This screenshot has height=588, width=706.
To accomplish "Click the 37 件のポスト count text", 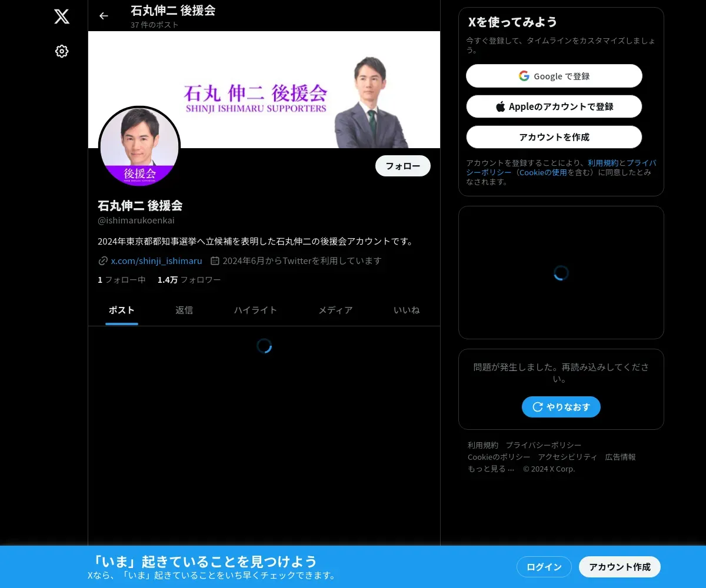I will [155, 25].
